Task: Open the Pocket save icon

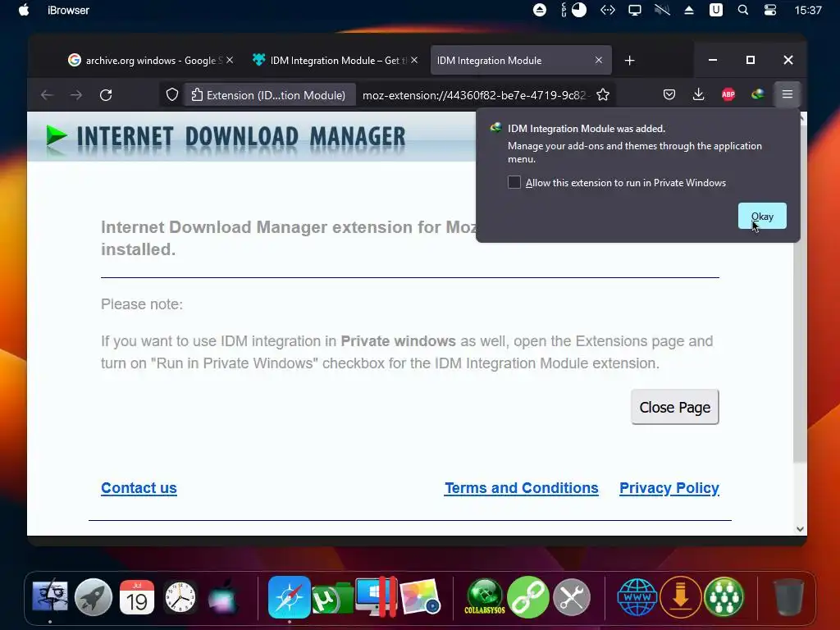Action: 669,95
